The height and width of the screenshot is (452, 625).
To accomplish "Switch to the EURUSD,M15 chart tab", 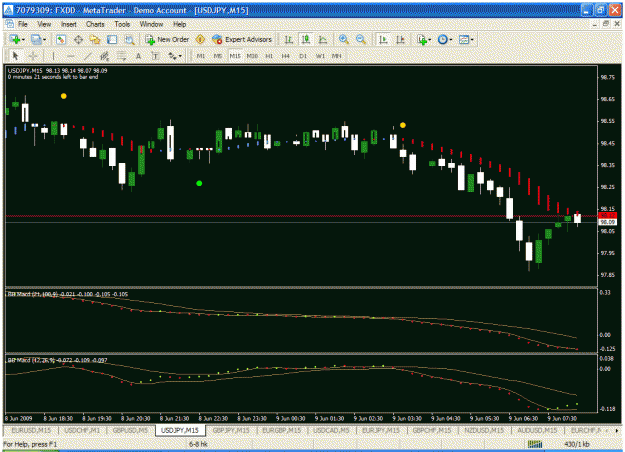I will [31, 430].
